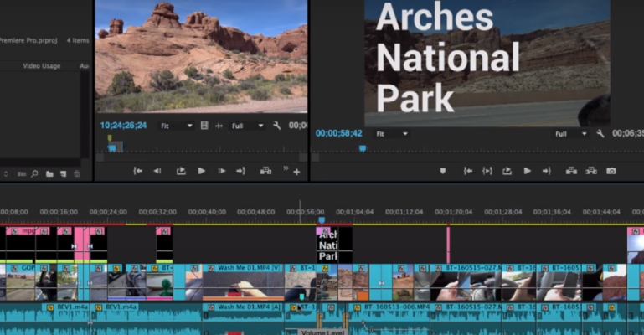Viewport: 644px width, 335px height.
Task: Add a marker in Program monitor
Action: pos(443,171)
